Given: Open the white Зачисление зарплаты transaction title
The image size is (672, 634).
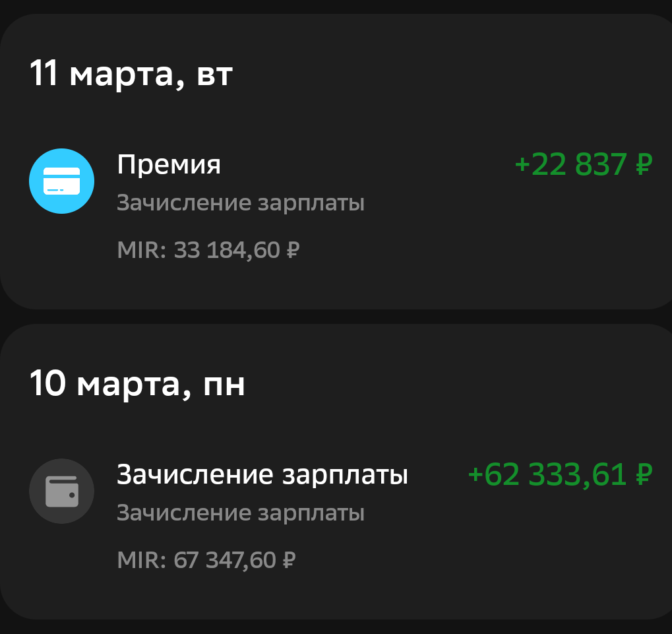Looking at the screenshot, I should click(262, 474).
